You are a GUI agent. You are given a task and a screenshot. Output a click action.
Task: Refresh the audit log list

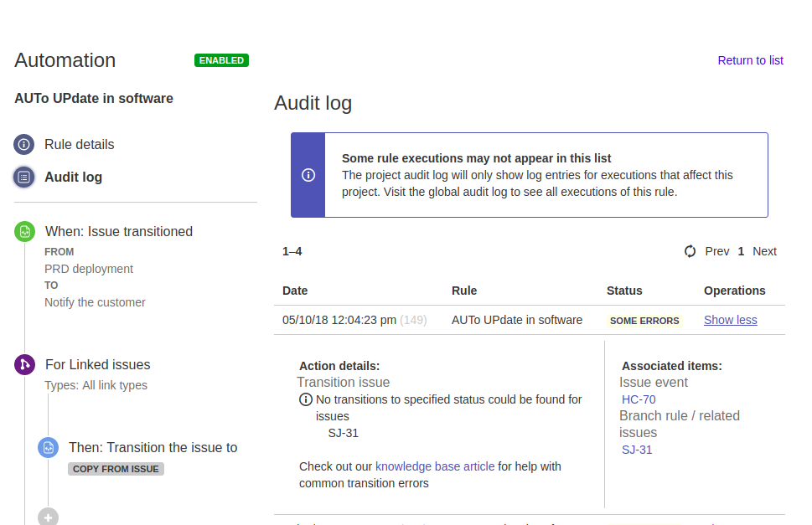click(x=690, y=251)
